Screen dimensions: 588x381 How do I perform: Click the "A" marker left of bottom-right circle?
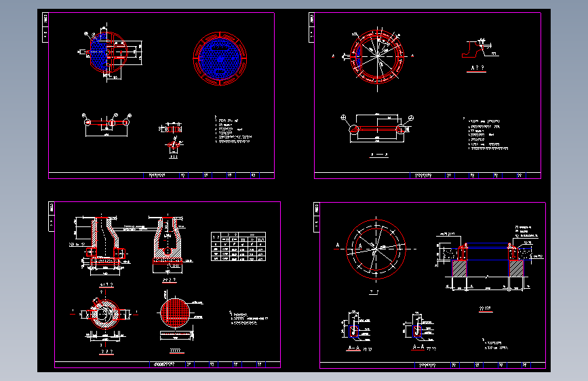coord(337,245)
